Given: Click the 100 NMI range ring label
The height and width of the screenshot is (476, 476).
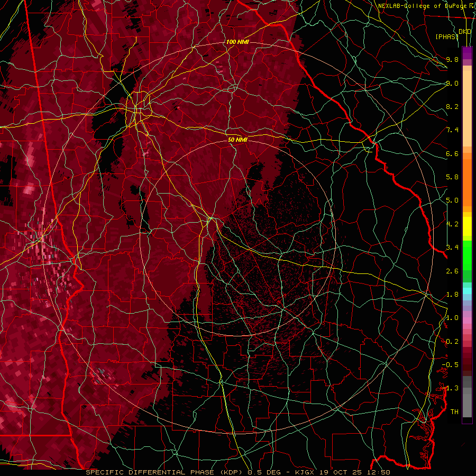Looking at the screenshot, I should click(237, 42).
